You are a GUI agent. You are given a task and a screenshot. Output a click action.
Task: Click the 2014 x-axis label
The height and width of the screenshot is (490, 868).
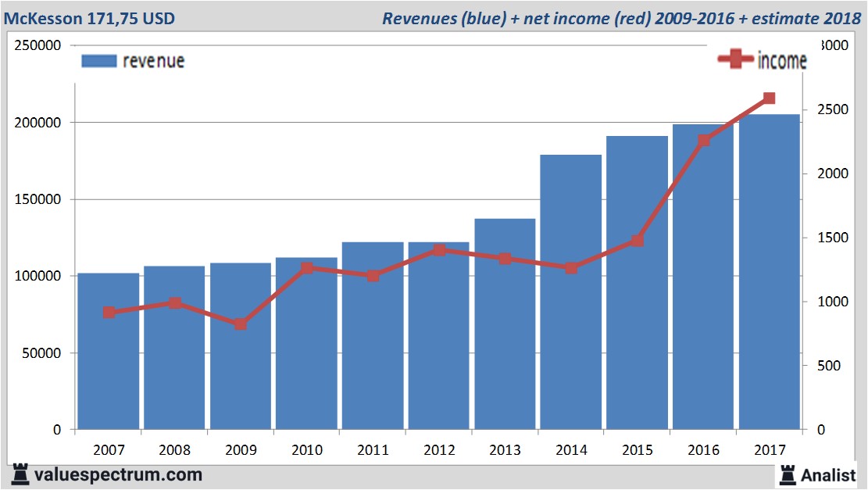click(x=571, y=449)
